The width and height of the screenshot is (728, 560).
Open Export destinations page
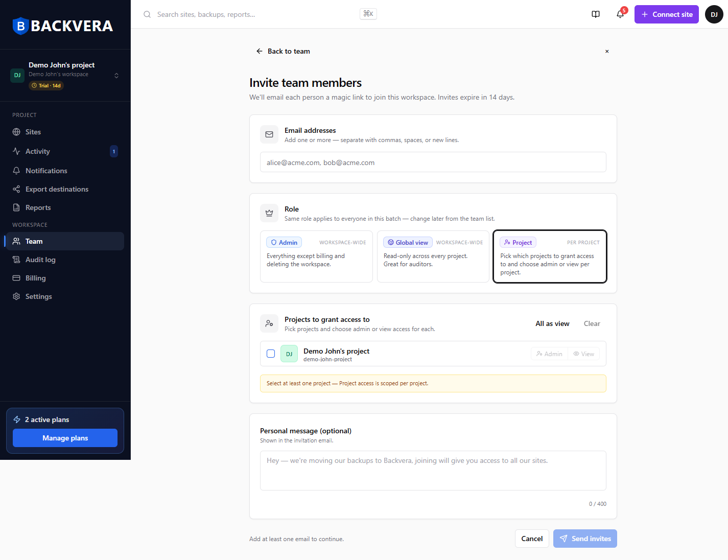pyautogui.click(x=65, y=189)
